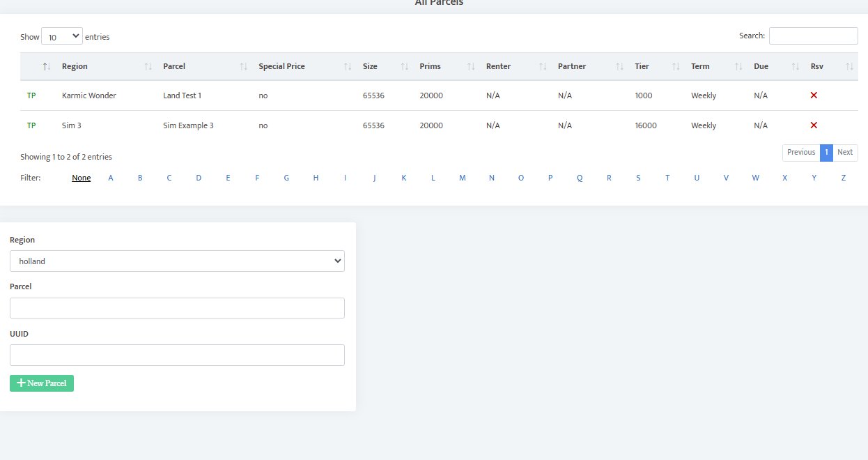Filter parcels by letter K
Viewport: 868px width, 460px height.
[403, 178]
